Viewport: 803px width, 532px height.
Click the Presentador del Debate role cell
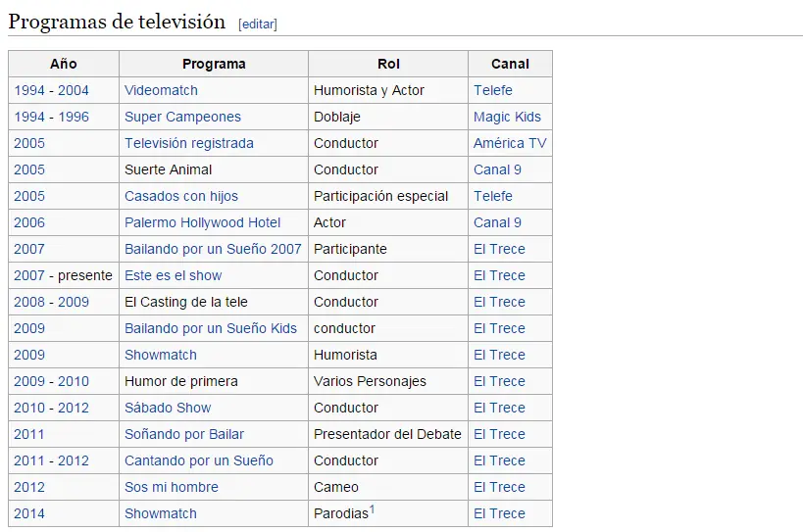388,434
